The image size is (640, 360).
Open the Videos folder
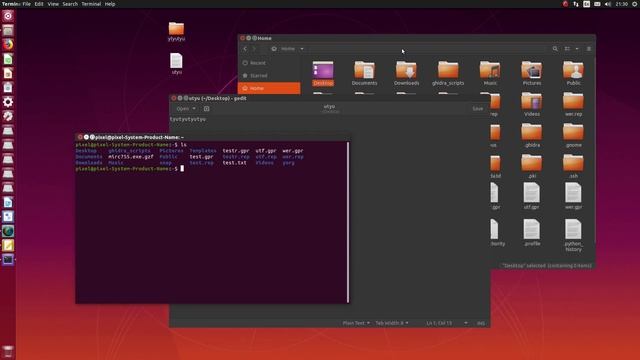[x=532, y=104]
